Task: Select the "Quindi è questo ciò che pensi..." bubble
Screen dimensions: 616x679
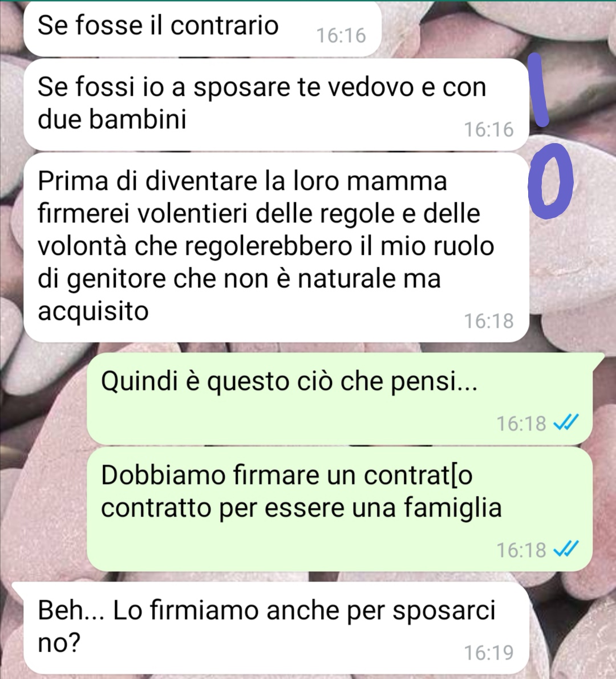Action: pyautogui.click(x=339, y=399)
